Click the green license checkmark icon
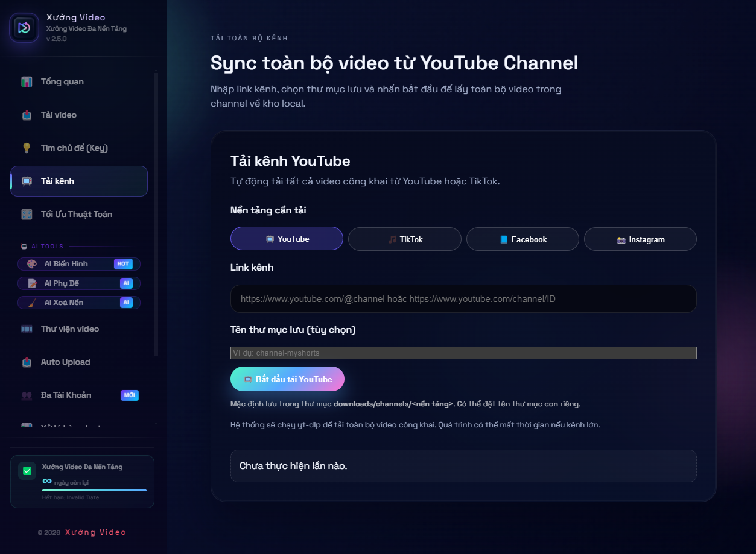This screenshot has width=756, height=554. (x=27, y=471)
